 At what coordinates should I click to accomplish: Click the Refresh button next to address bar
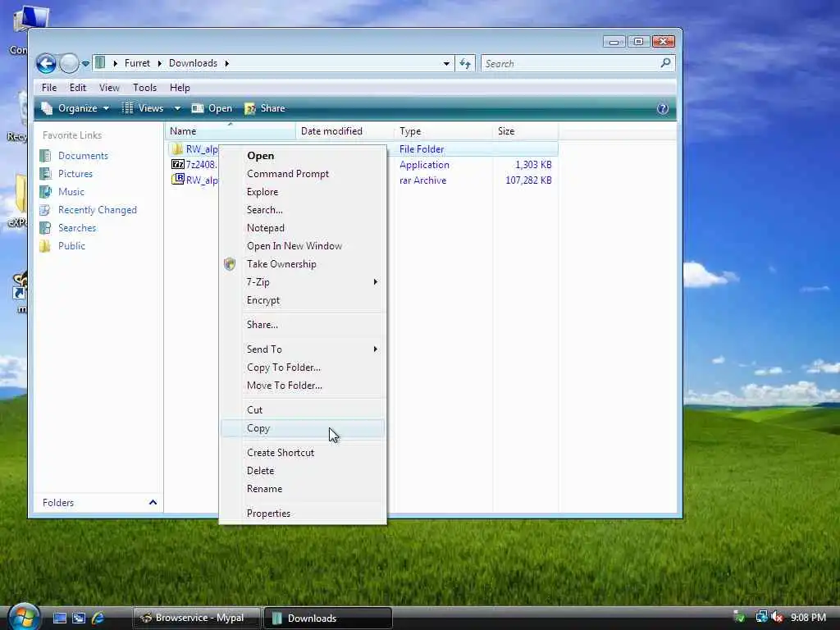(465, 64)
